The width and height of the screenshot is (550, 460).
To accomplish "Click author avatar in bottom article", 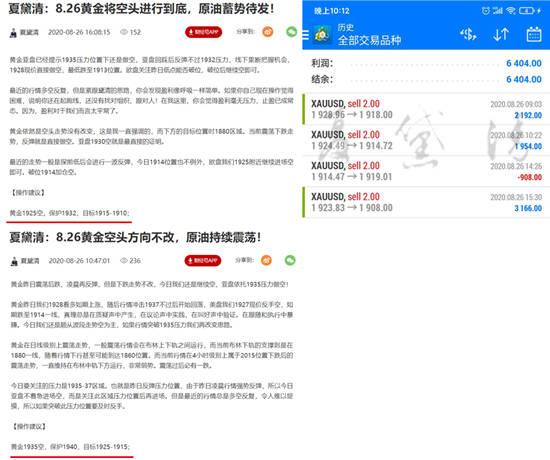I will pos(14,261).
